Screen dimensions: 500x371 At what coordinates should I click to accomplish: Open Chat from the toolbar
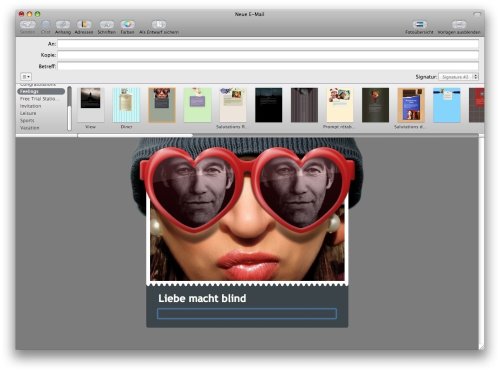click(45, 25)
